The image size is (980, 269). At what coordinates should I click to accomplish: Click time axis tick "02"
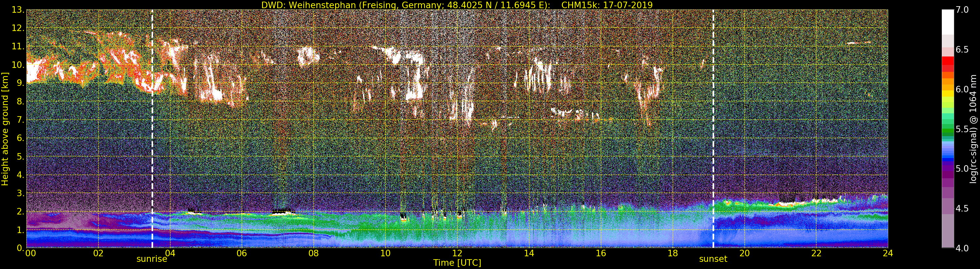coord(98,253)
